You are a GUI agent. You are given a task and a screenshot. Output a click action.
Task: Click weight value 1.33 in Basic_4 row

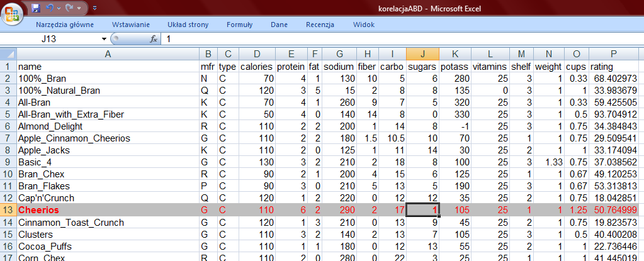549,162
